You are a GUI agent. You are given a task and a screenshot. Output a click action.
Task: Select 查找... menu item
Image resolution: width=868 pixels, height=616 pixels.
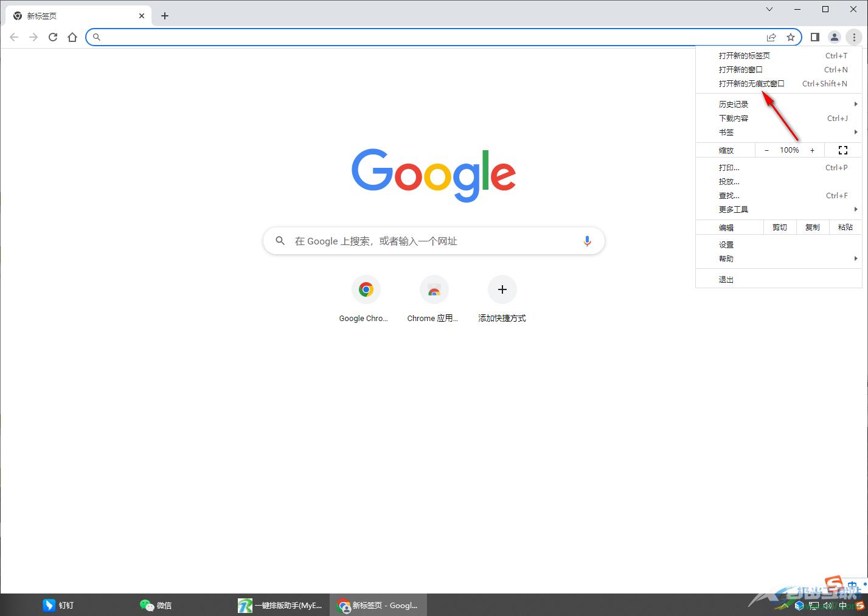pyautogui.click(x=779, y=195)
